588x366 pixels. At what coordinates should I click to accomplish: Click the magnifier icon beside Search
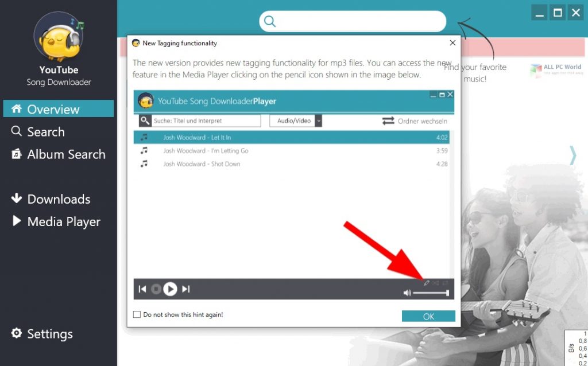[x=16, y=131]
